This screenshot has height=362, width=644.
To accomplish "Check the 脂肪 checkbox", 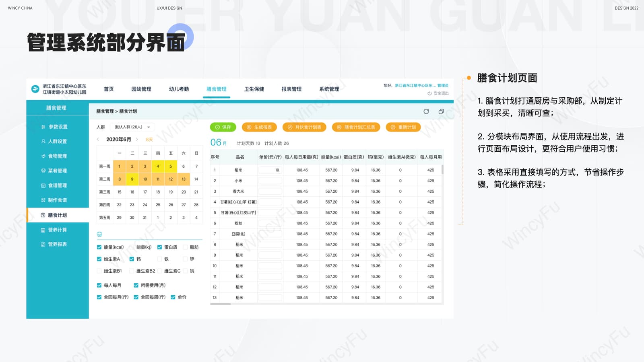I will pos(185,247).
